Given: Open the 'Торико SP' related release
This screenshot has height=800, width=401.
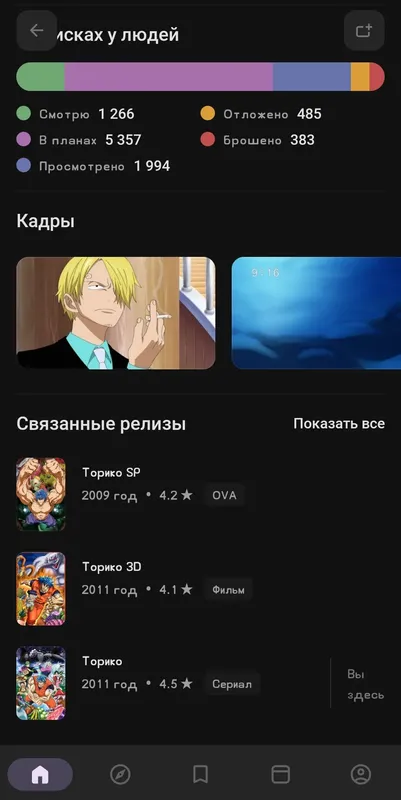Looking at the screenshot, I should [x=200, y=494].
